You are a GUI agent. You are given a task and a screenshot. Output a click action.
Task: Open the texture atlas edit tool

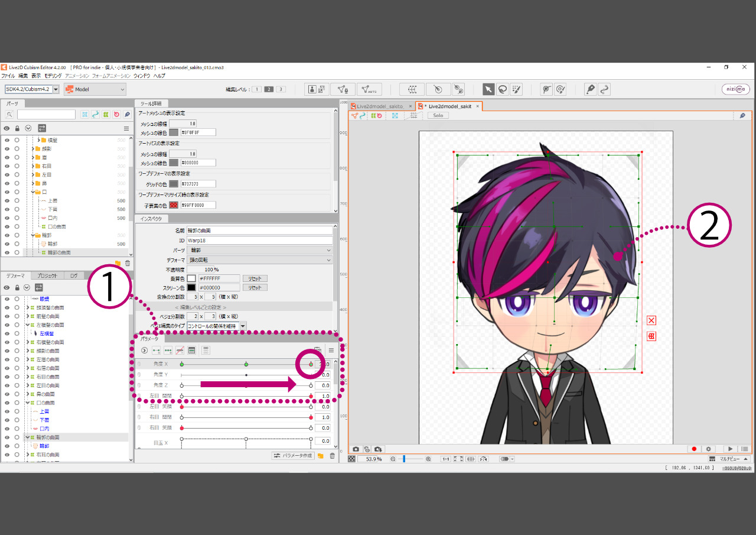(317, 89)
